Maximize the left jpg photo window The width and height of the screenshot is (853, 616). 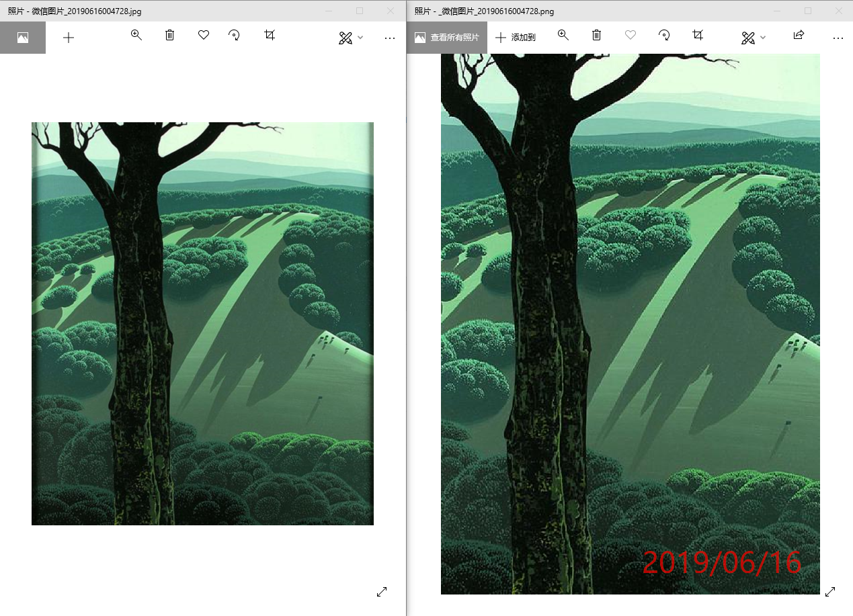(360, 11)
